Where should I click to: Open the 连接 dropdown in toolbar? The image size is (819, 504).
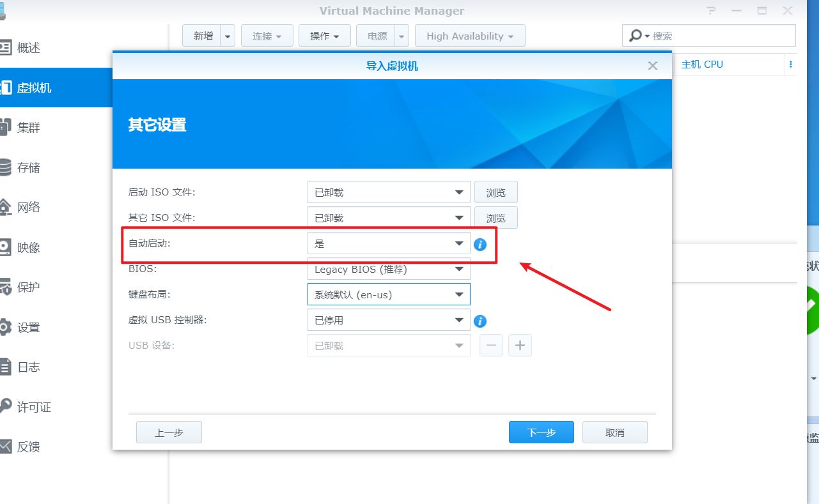(267, 36)
